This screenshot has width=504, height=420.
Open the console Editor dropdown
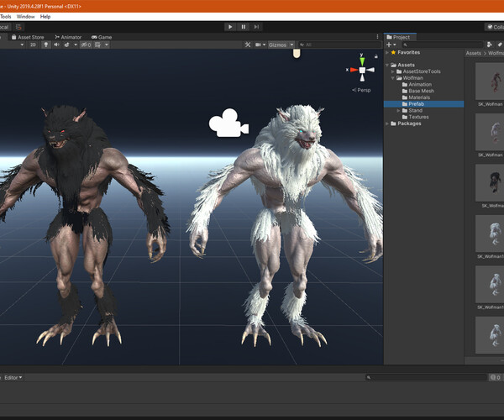pos(13,378)
